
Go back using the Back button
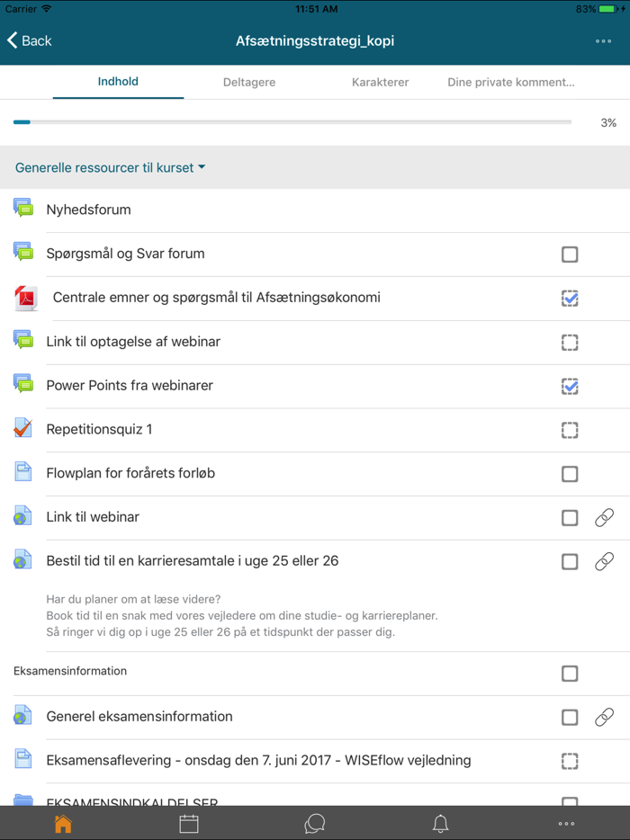coord(30,40)
